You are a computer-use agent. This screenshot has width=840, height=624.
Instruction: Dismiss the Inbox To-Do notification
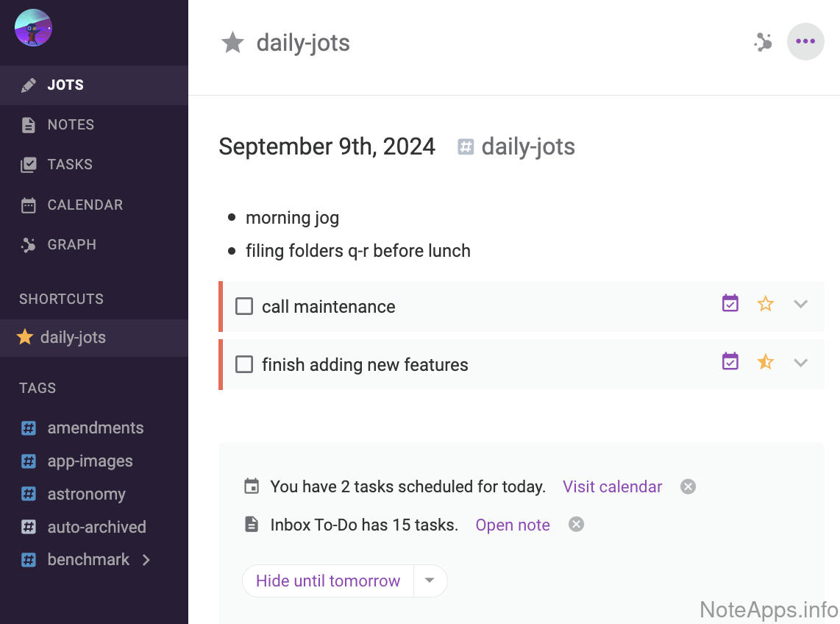(x=577, y=525)
